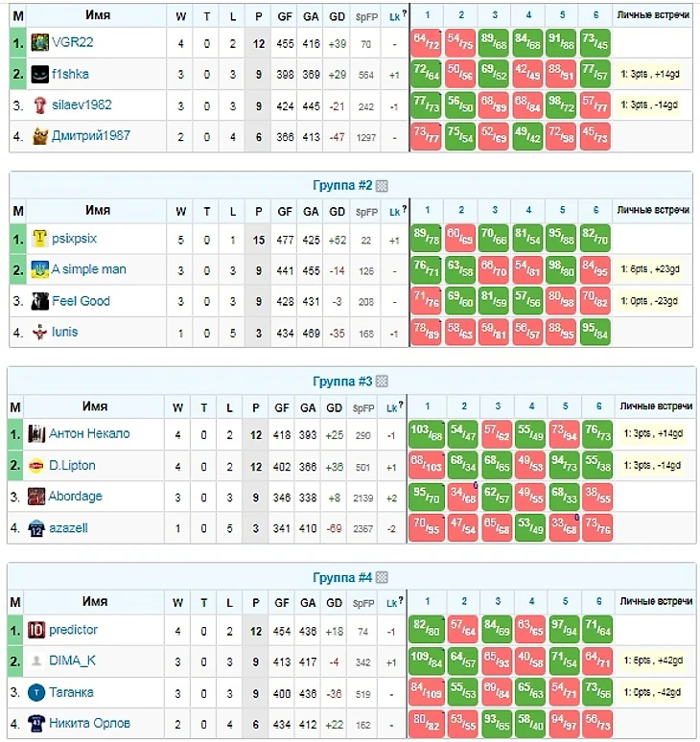Click the grid icon next to Группа #2
The width and height of the screenshot is (700, 742).
[x=382, y=186]
